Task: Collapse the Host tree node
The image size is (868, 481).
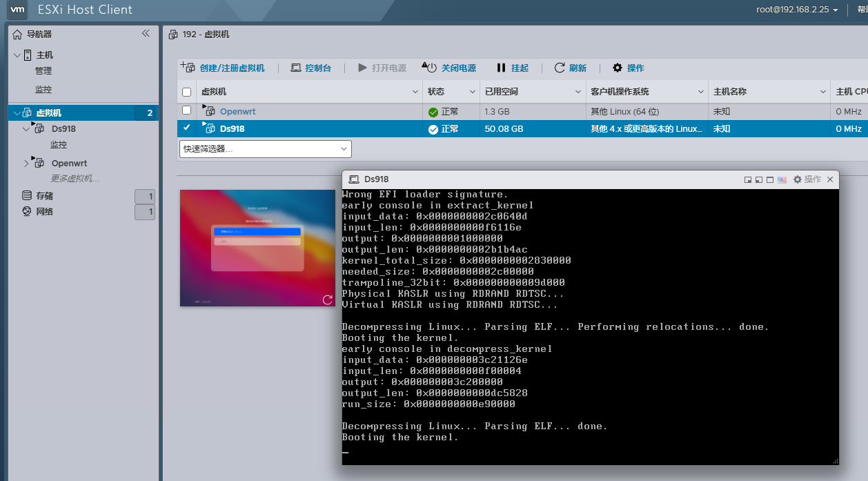Action: [17, 55]
